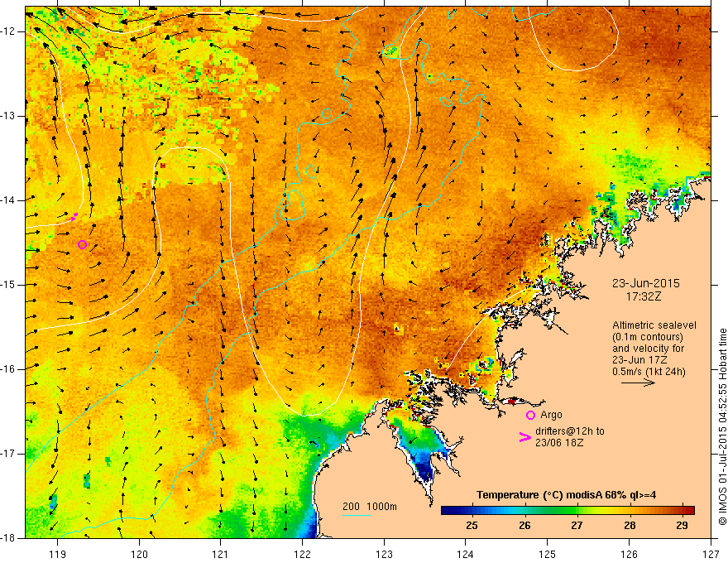728x563 pixels.
Task: Click the '120' longitude axis label
Action: 139,554
